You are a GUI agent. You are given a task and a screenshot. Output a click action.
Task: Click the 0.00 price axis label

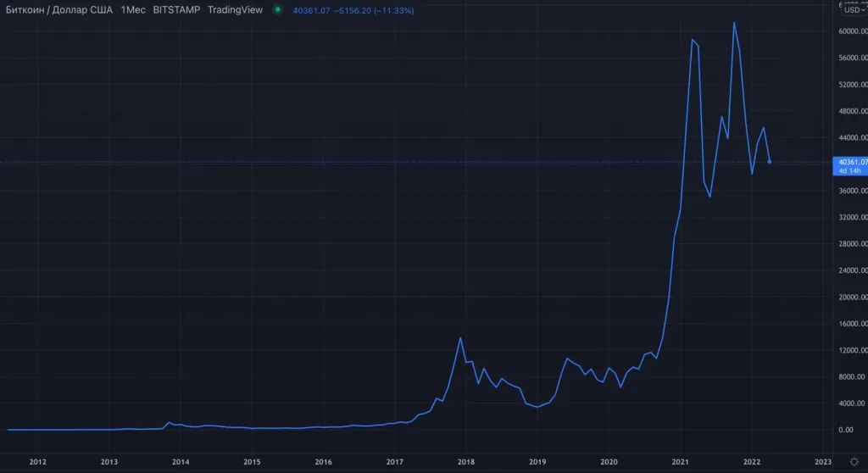[846, 430]
